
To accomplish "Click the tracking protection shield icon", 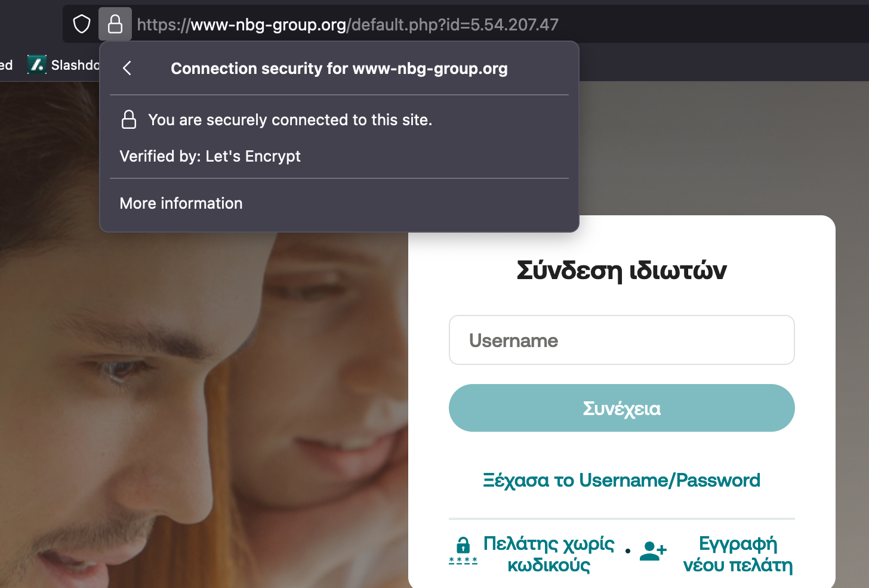I will click(82, 24).
